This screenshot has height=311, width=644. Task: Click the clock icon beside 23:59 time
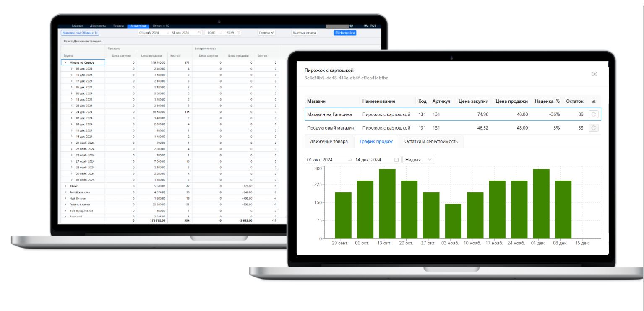pos(238,33)
